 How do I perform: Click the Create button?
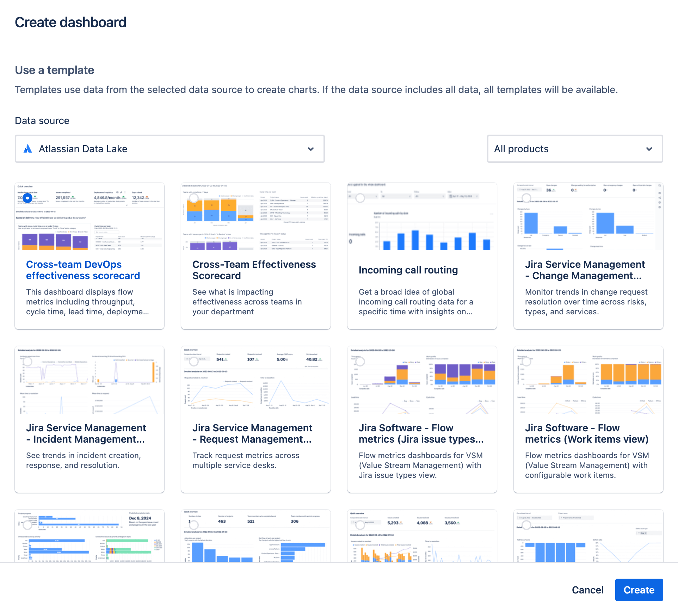(x=639, y=590)
